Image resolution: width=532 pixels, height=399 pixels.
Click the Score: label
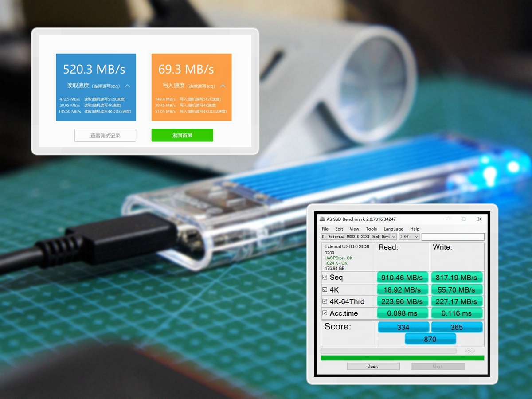pyautogui.click(x=338, y=327)
